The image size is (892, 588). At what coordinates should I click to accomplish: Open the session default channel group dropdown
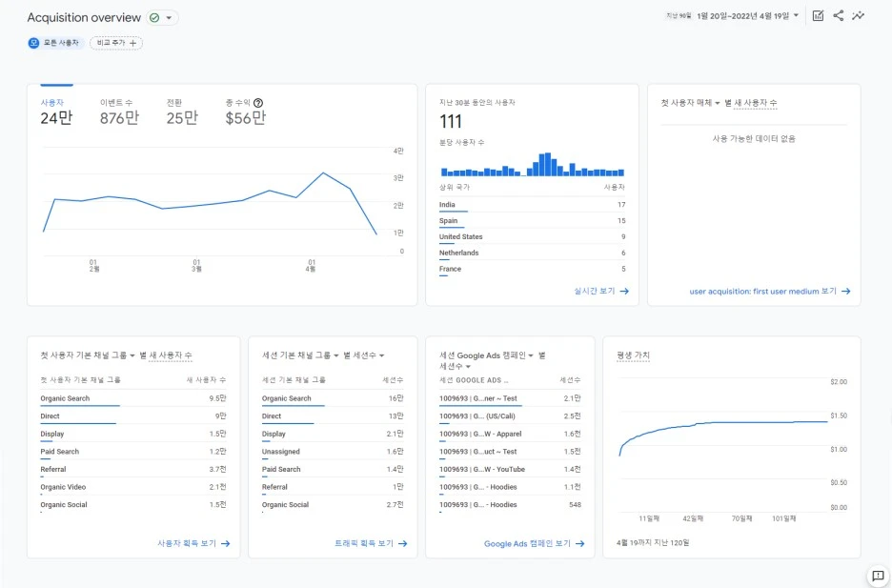pos(336,355)
